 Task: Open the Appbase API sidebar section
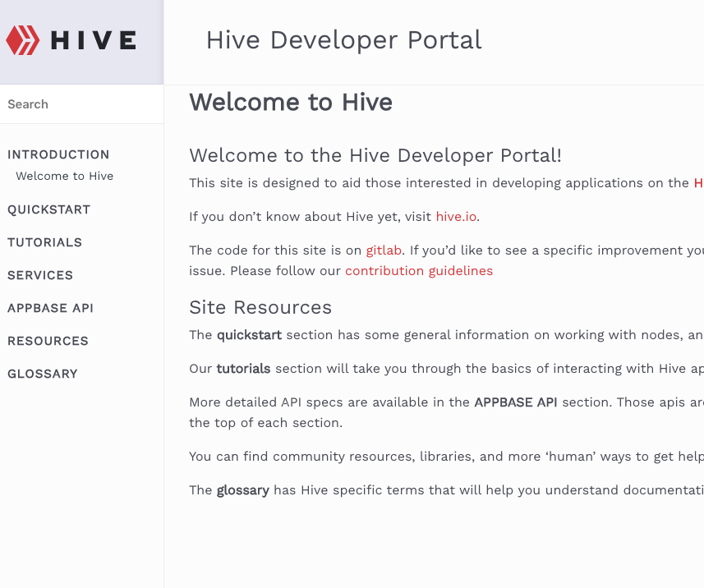click(51, 308)
